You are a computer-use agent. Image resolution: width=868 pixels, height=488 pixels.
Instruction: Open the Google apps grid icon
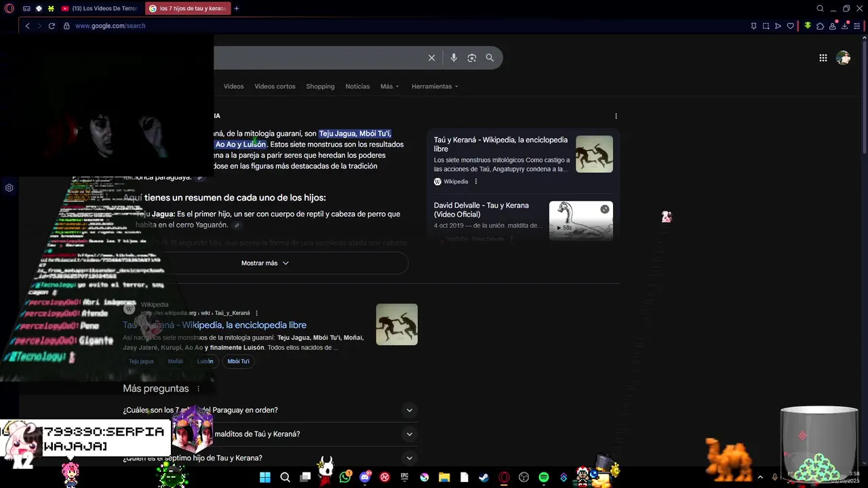823,58
